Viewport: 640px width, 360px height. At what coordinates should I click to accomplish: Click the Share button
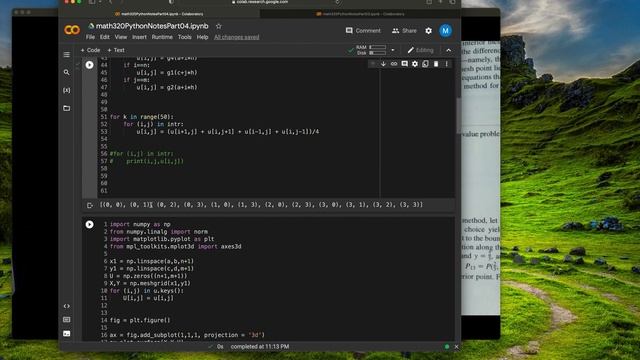coord(404,31)
